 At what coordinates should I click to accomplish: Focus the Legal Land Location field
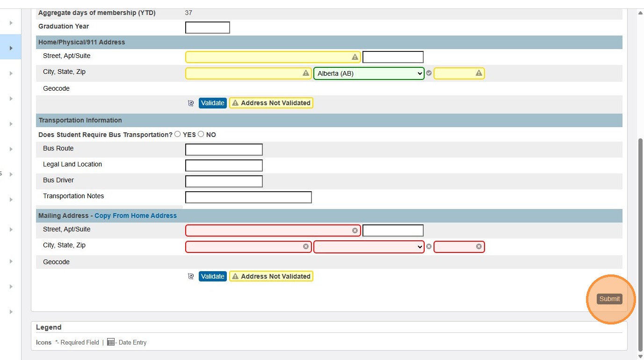click(224, 166)
